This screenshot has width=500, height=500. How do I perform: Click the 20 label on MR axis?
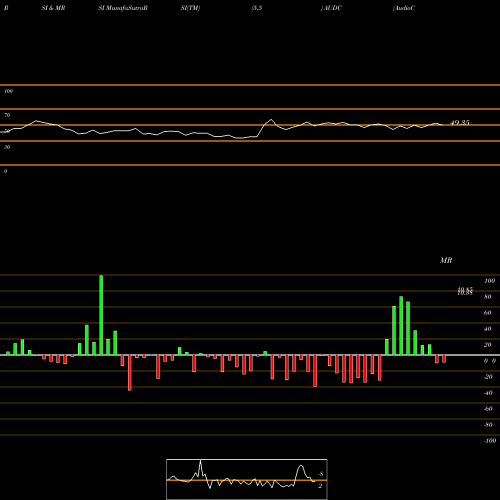488,345
